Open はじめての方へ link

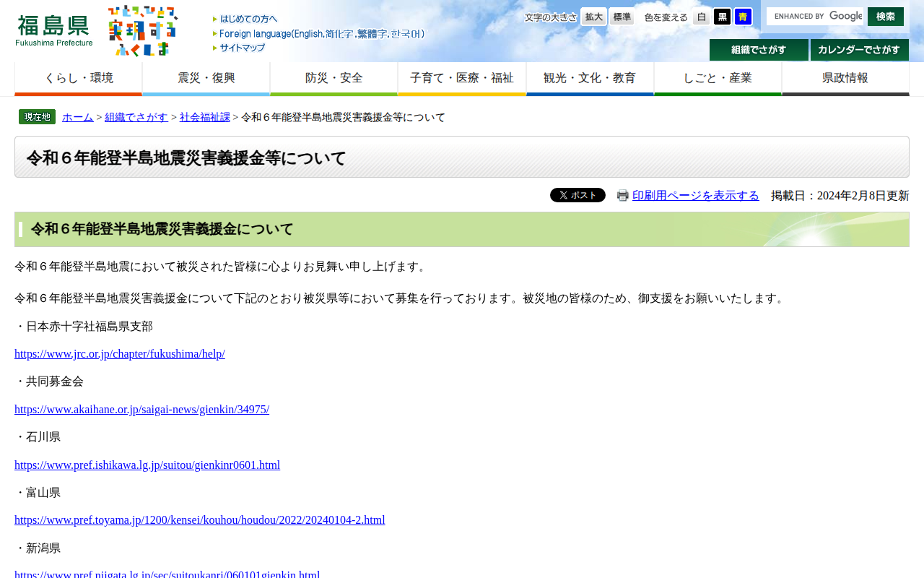tap(245, 19)
